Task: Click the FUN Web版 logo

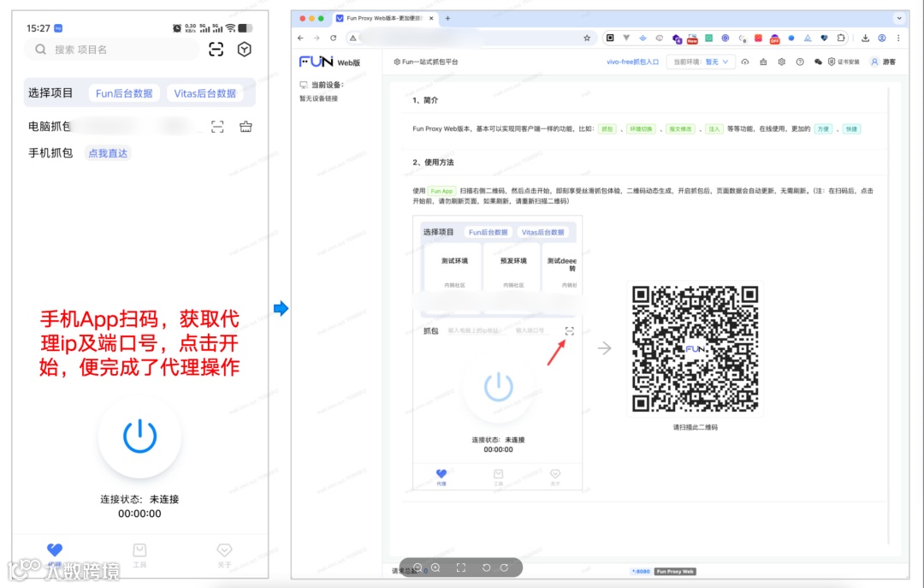Action: coord(329,62)
